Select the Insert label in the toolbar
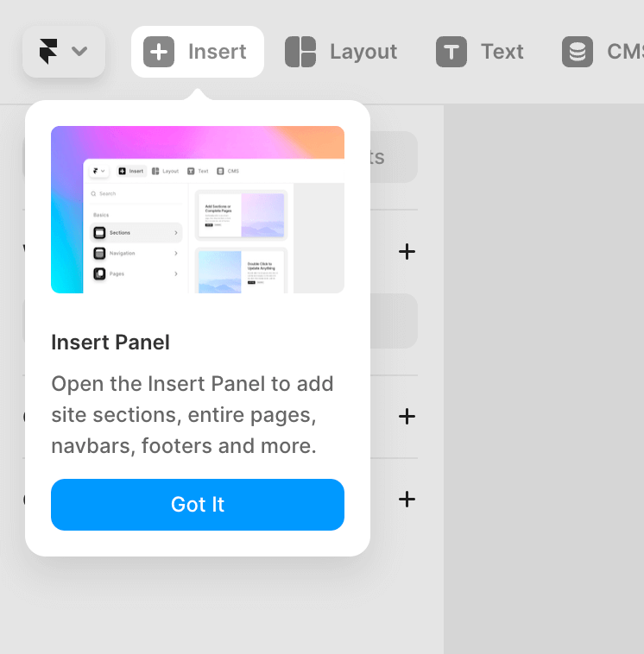This screenshot has height=654, width=644. tap(217, 52)
